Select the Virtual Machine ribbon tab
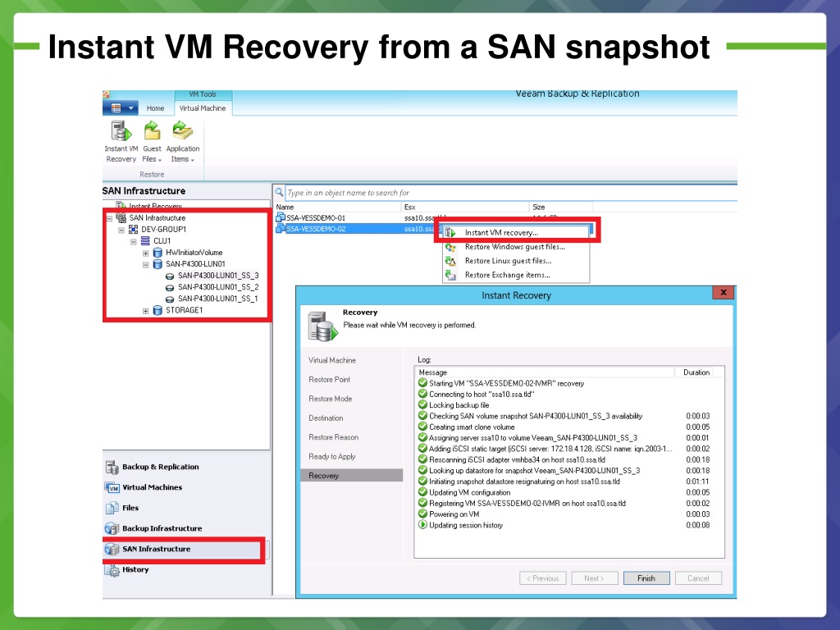 (203, 108)
